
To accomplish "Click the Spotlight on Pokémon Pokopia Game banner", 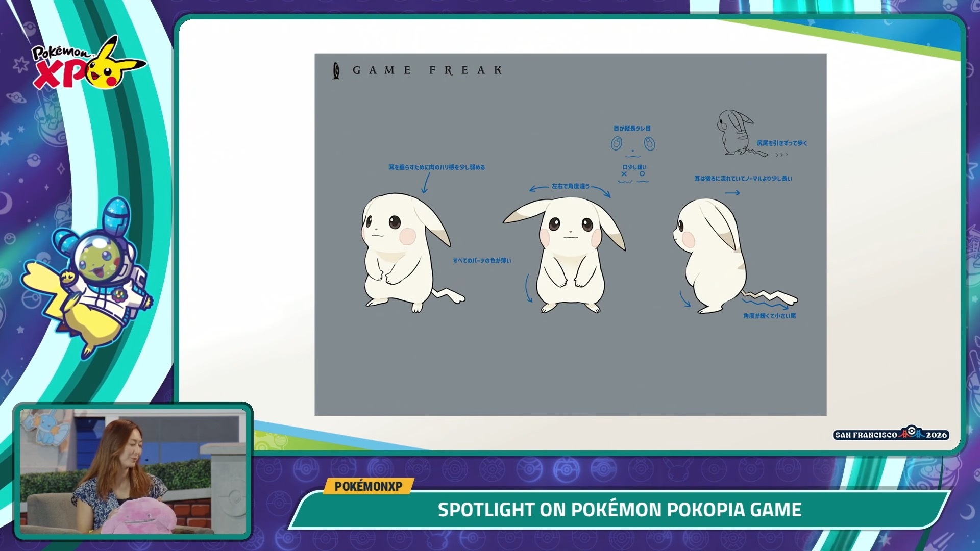I will pos(620,510).
